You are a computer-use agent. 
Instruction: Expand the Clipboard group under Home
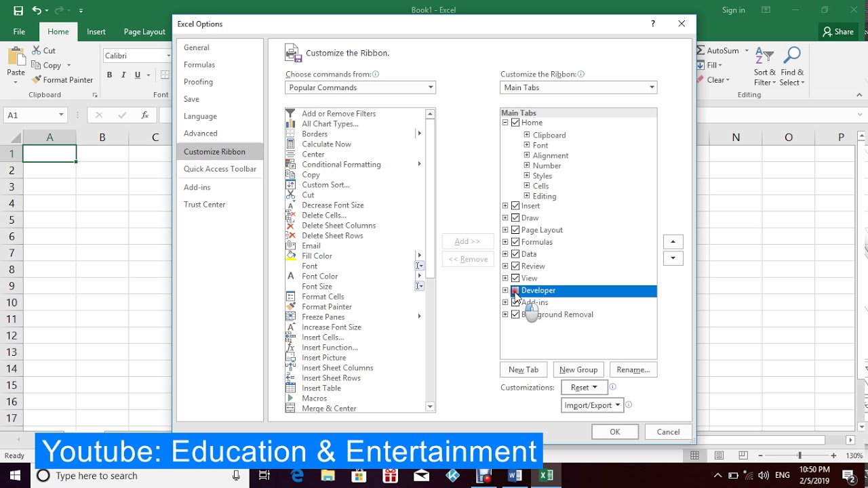[x=527, y=135]
